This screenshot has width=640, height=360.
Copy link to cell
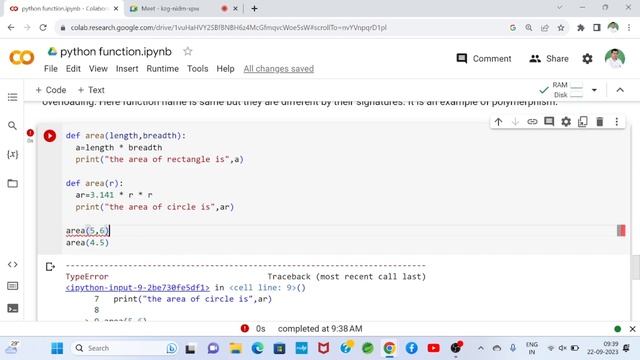(x=532, y=122)
